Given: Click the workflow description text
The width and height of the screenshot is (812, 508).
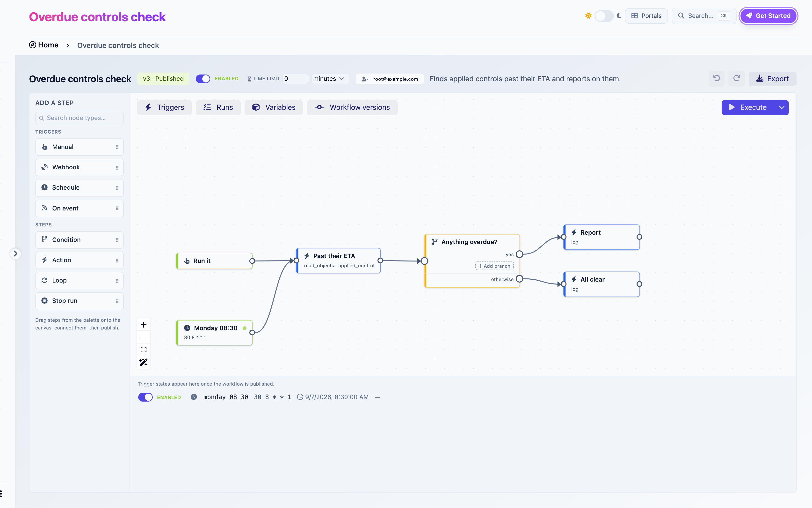Looking at the screenshot, I should (x=525, y=79).
